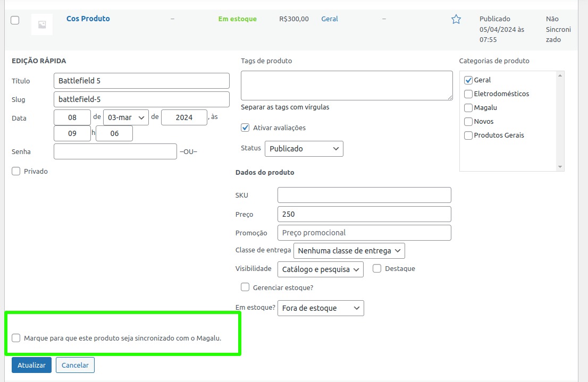Click the day field showing 08

coord(72,117)
